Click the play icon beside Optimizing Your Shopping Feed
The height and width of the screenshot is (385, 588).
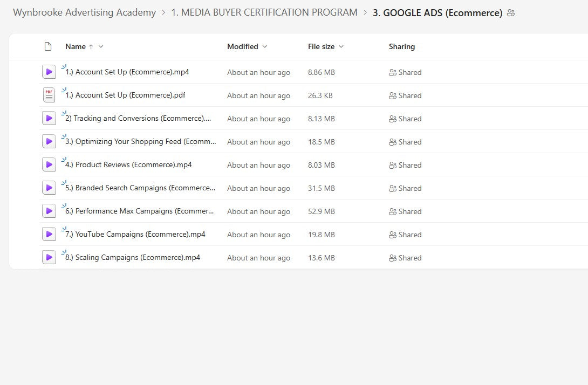49,141
